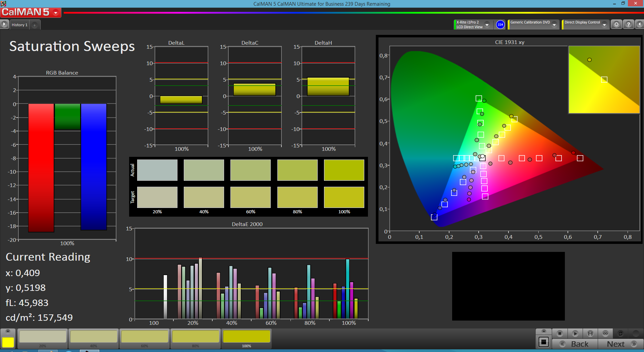The image size is (644, 352).
Task: Select the 100% saturation yellow swatch
Action: point(247,339)
